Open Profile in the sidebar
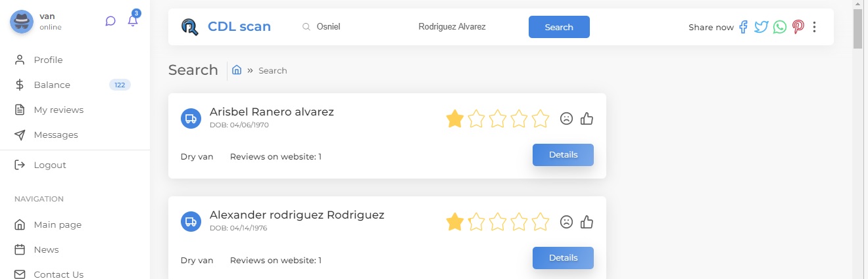 point(48,60)
